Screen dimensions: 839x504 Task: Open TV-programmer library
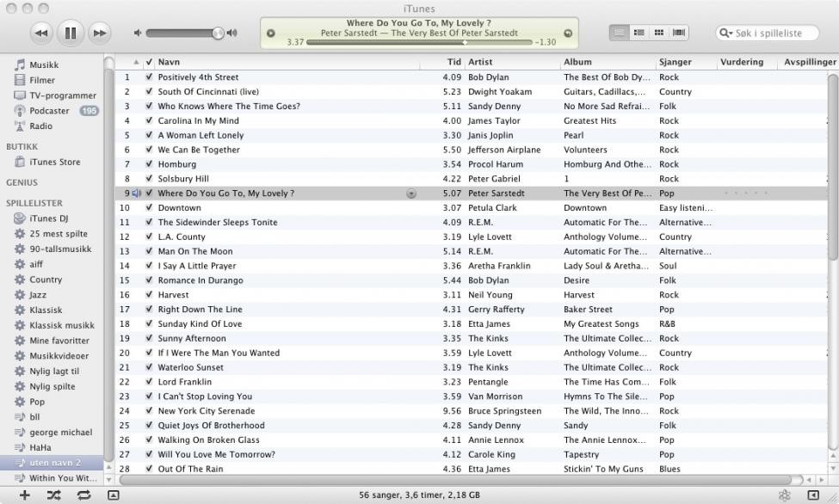(x=63, y=95)
